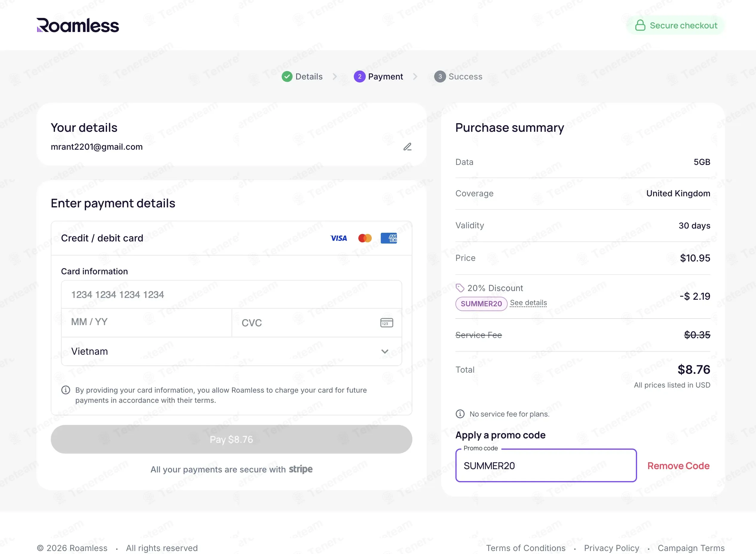The height and width of the screenshot is (554, 756).
Task: Click the Secure checkout lock icon
Action: click(x=640, y=25)
